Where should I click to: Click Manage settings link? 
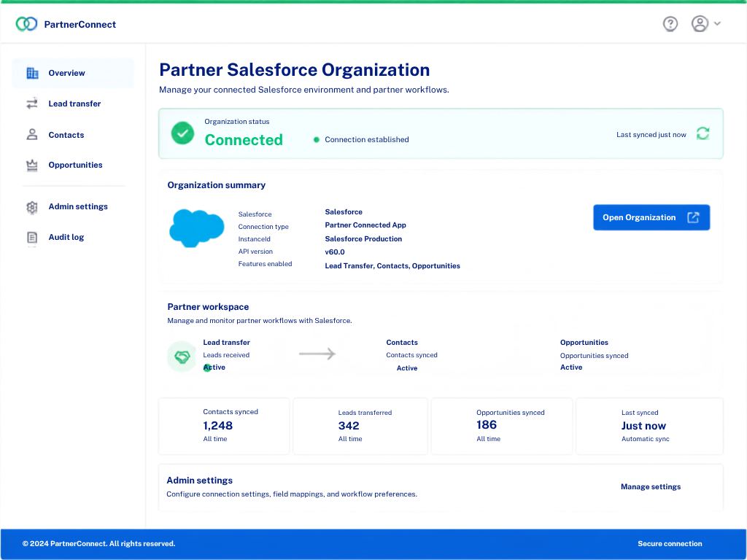[650, 486]
